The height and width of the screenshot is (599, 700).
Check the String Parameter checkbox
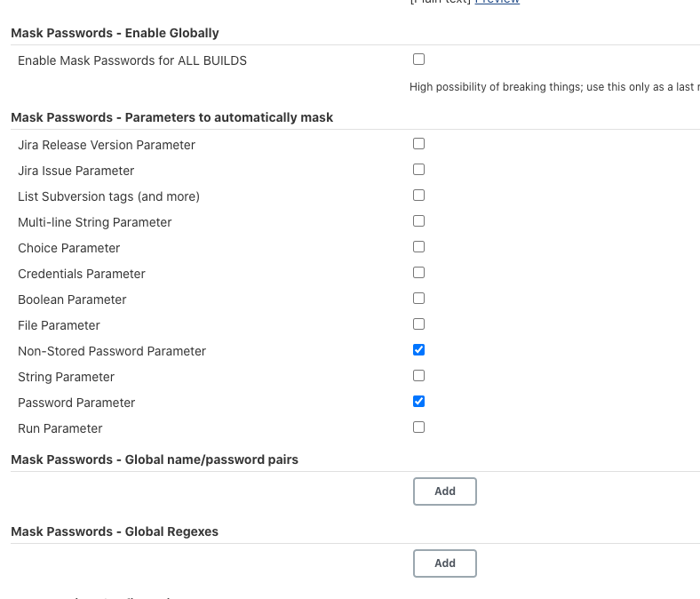click(419, 376)
